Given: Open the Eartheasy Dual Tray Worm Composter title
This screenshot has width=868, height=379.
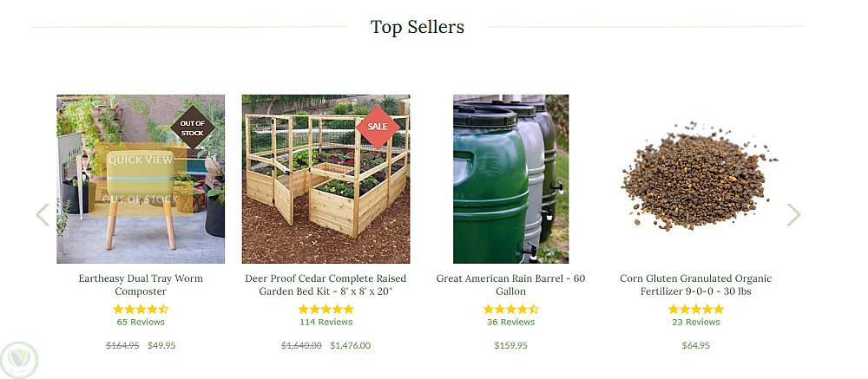Looking at the screenshot, I should click(141, 284).
